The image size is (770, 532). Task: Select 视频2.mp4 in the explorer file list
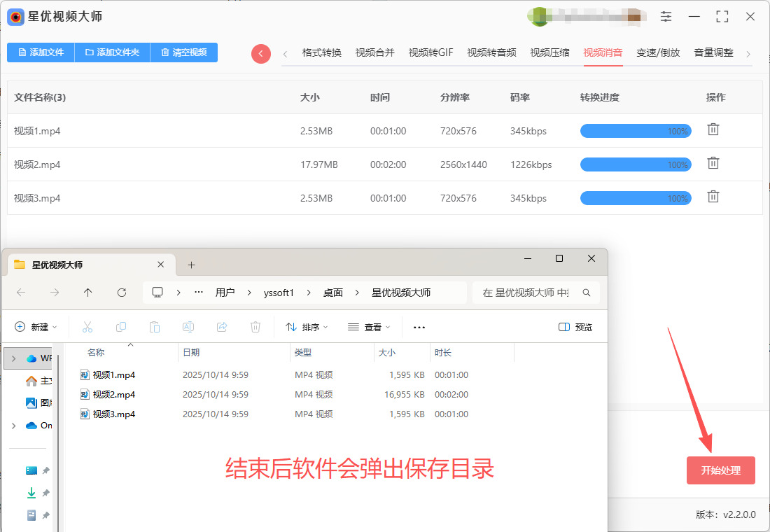point(113,395)
